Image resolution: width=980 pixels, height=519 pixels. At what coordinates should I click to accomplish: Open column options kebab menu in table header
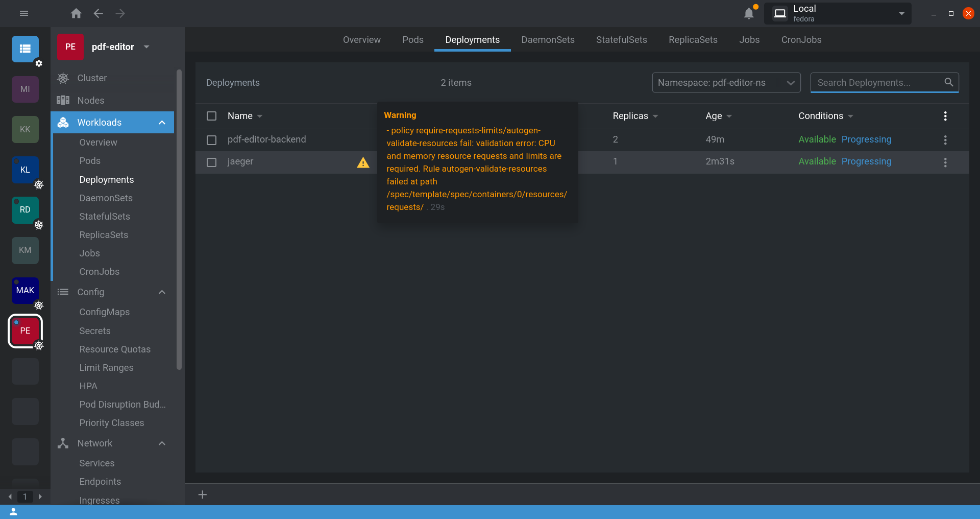pyautogui.click(x=945, y=116)
